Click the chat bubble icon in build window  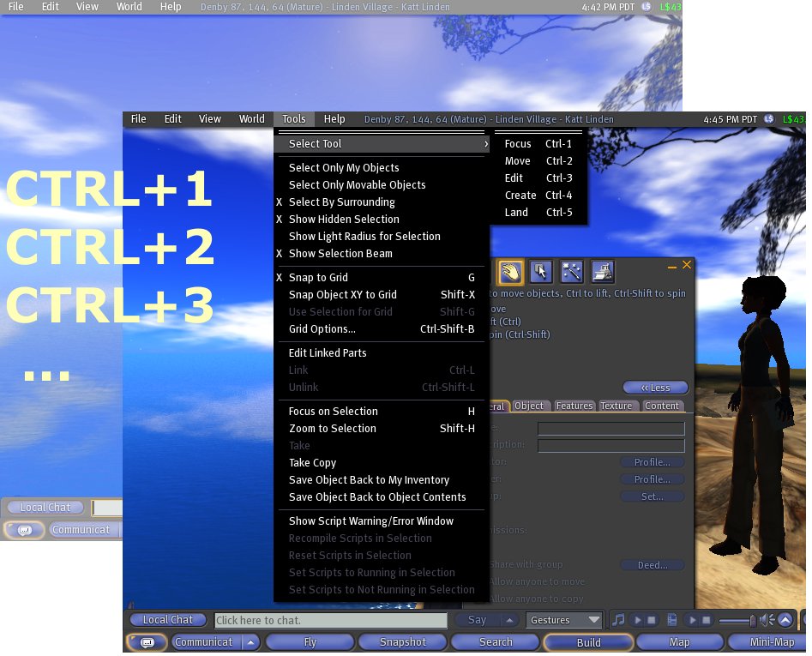(147, 642)
